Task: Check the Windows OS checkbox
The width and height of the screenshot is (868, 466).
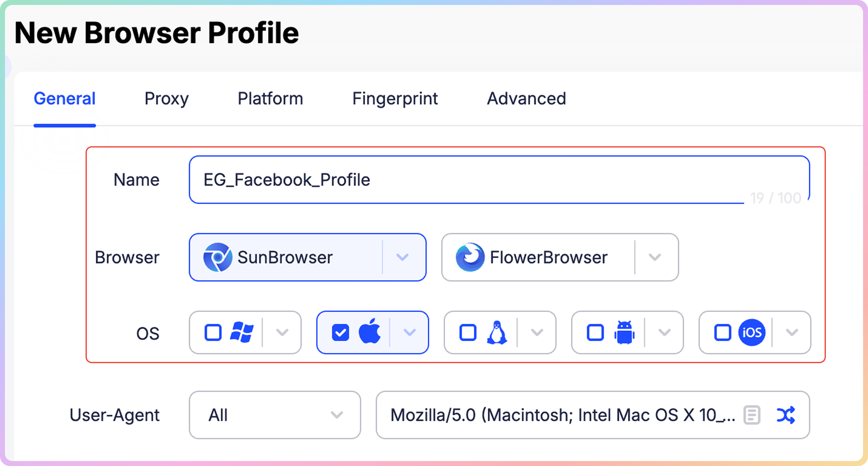Action: [213, 332]
